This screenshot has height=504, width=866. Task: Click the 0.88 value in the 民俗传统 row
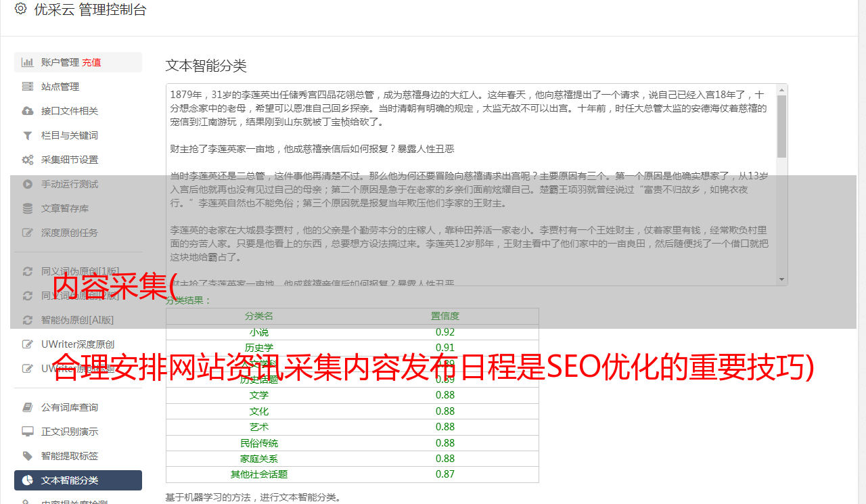click(445, 443)
